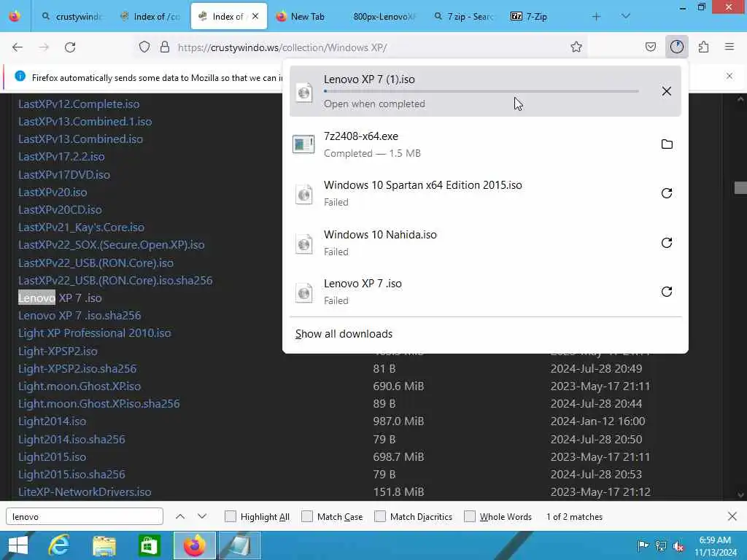Switch to the crustywindo search tab

tap(71, 17)
